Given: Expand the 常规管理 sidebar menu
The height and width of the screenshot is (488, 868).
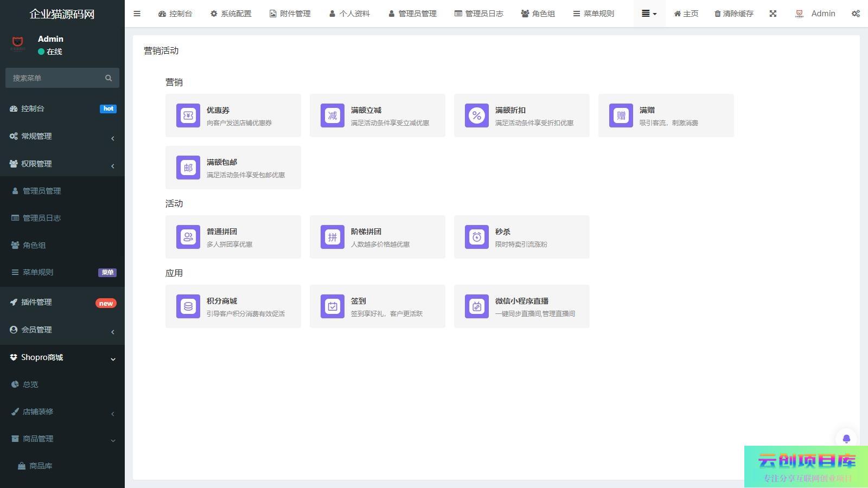Looking at the screenshot, I should 62,136.
